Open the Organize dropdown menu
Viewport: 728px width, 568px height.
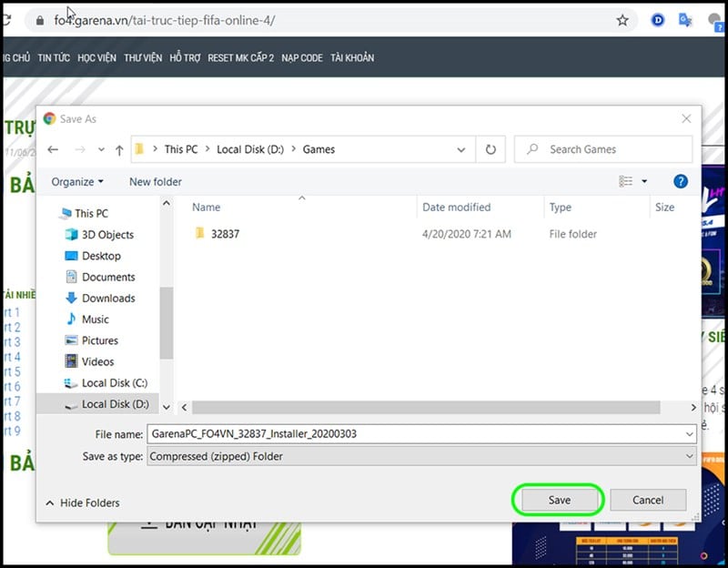coord(77,181)
